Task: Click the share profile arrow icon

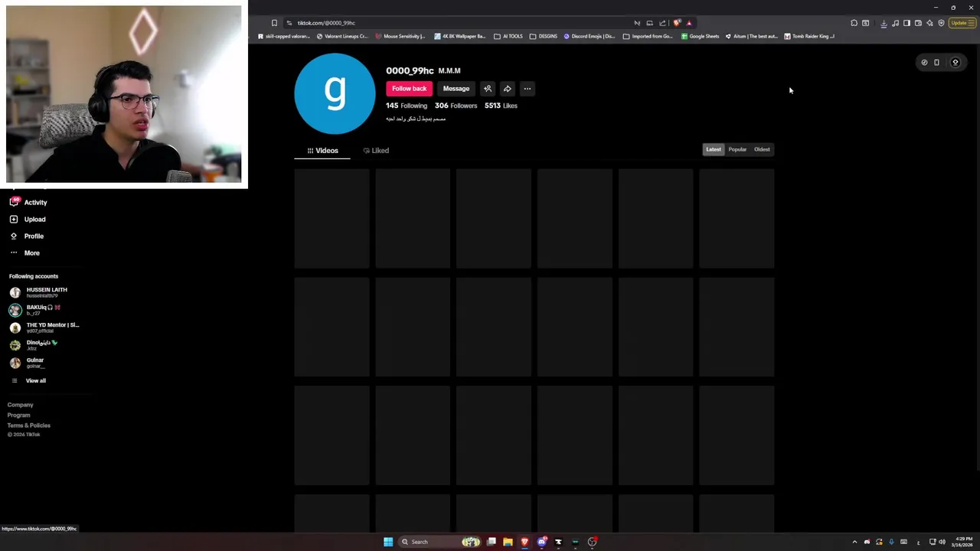Action: click(507, 89)
